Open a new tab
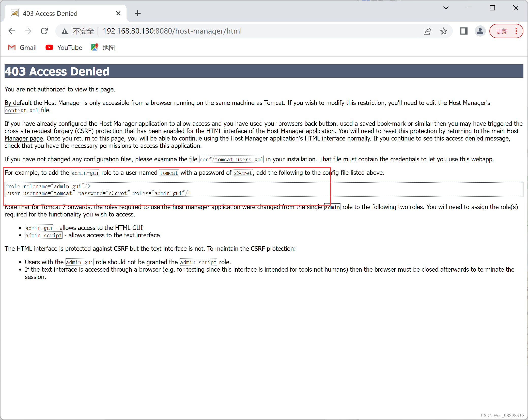The image size is (528, 420). pyautogui.click(x=138, y=13)
